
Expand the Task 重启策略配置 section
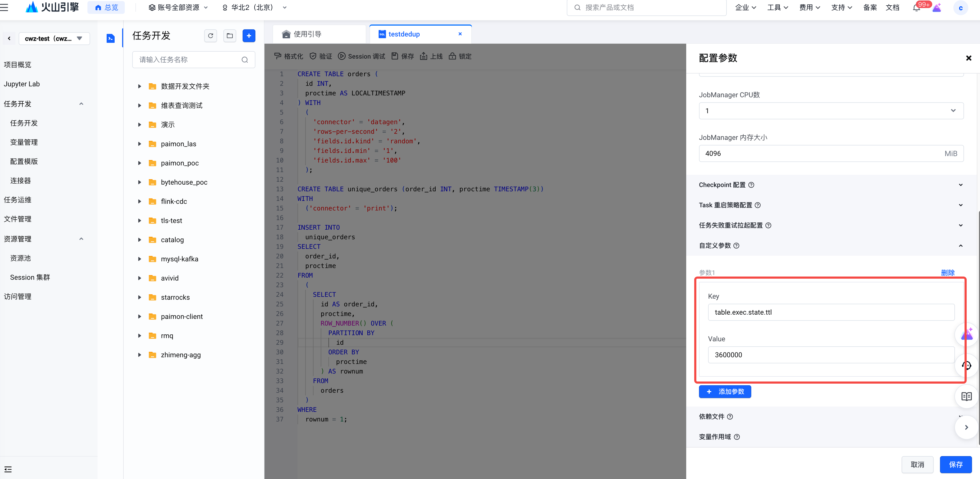point(960,205)
